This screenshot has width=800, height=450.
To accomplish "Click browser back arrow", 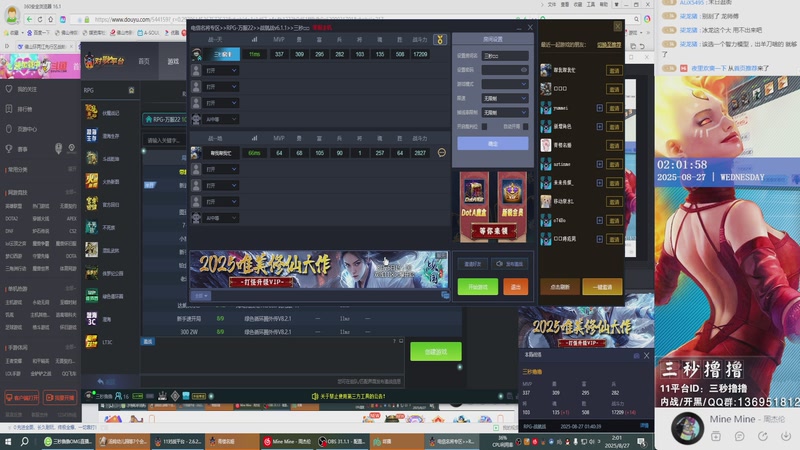I will tap(29, 19).
